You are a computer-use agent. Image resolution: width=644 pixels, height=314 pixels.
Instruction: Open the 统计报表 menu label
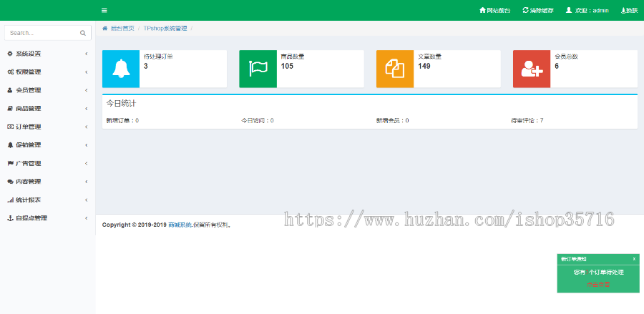tap(29, 200)
